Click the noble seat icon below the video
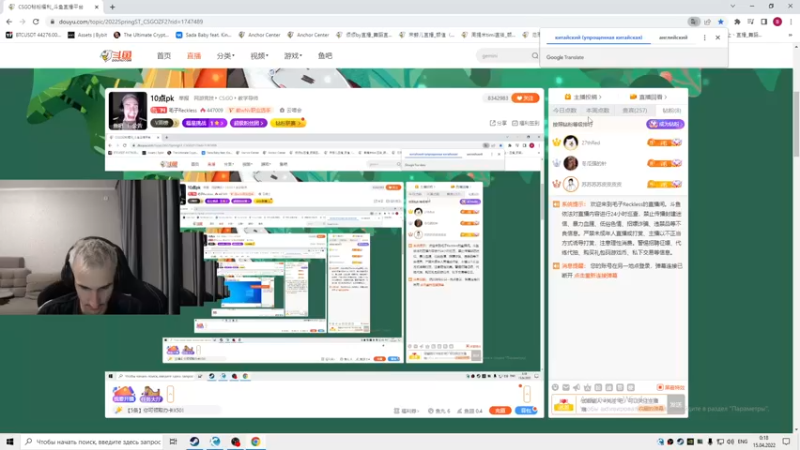The height and width of the screenshot is (450, 800). (x=123, y=394)
